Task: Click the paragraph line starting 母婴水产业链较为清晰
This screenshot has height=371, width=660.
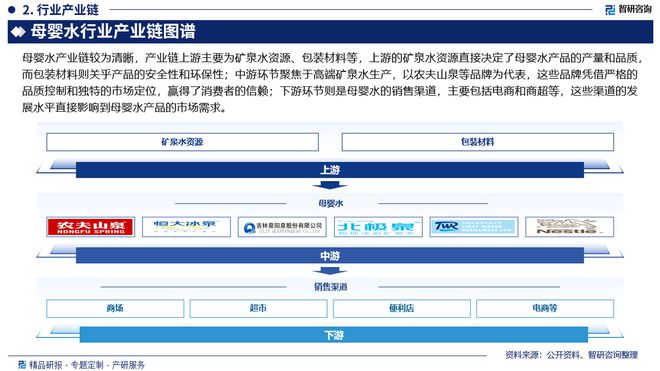Action: (333, 58)
